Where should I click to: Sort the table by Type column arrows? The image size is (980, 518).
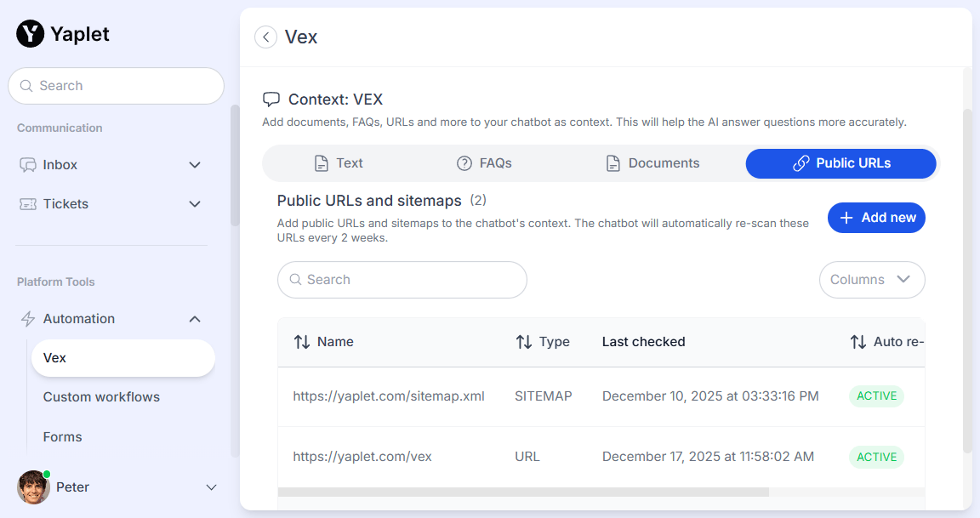(x=524, y=342)
